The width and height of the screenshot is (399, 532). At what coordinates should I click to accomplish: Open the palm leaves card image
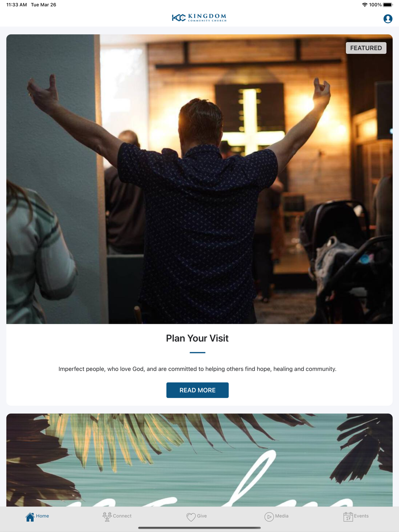pos(199,460)
